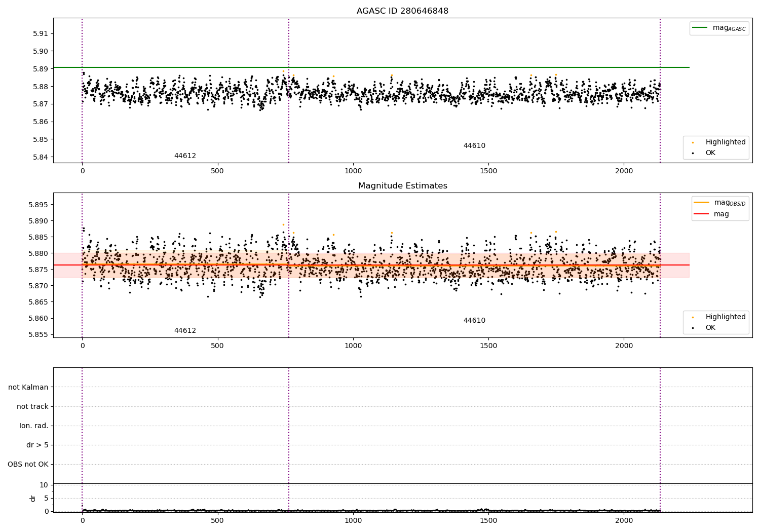Screen dimensions: 760x532
Task: Click the orange mag OBSID legend entry
Action: coord(719,203)
